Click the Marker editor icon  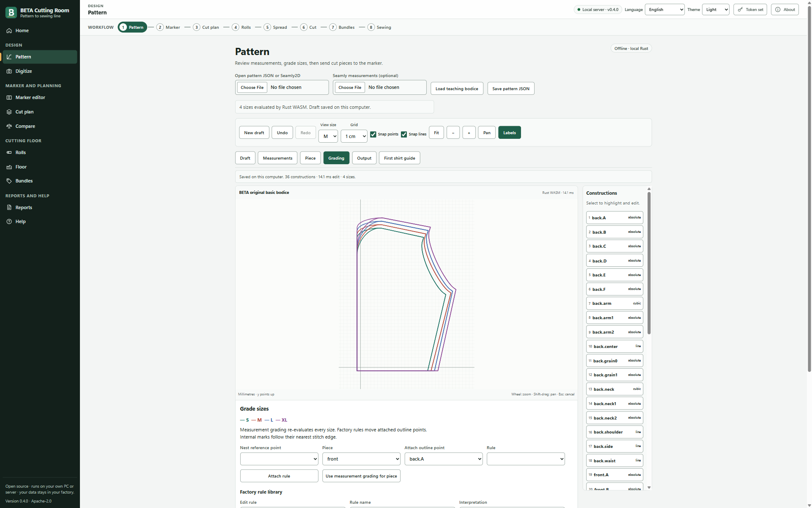9,97
